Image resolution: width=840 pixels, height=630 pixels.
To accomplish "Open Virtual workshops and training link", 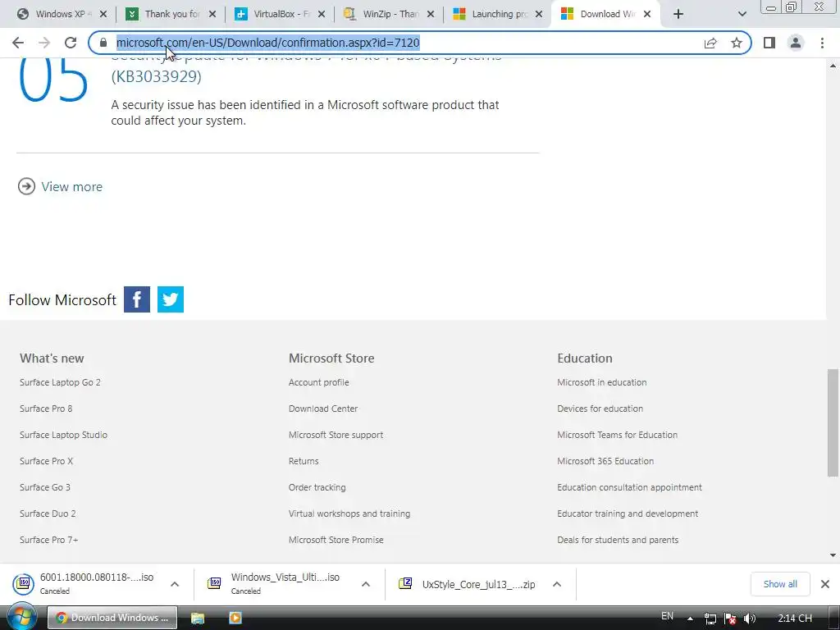I will click(x=349, y=514).
